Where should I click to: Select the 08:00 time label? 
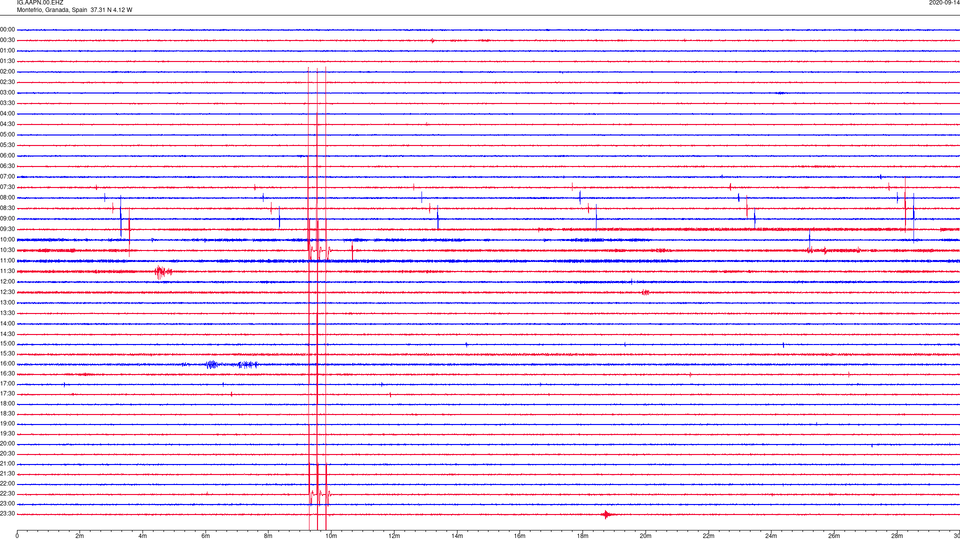[x=7, y=198]
